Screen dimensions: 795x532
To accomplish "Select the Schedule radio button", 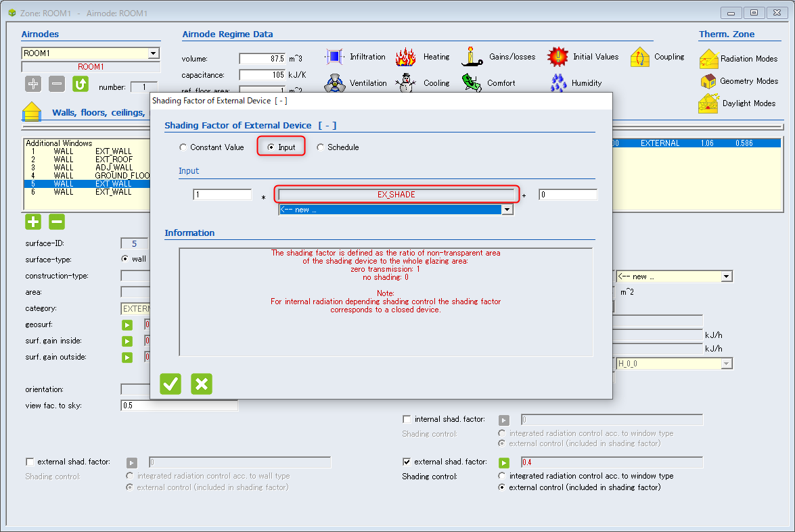I will click(x=321, y=147).
